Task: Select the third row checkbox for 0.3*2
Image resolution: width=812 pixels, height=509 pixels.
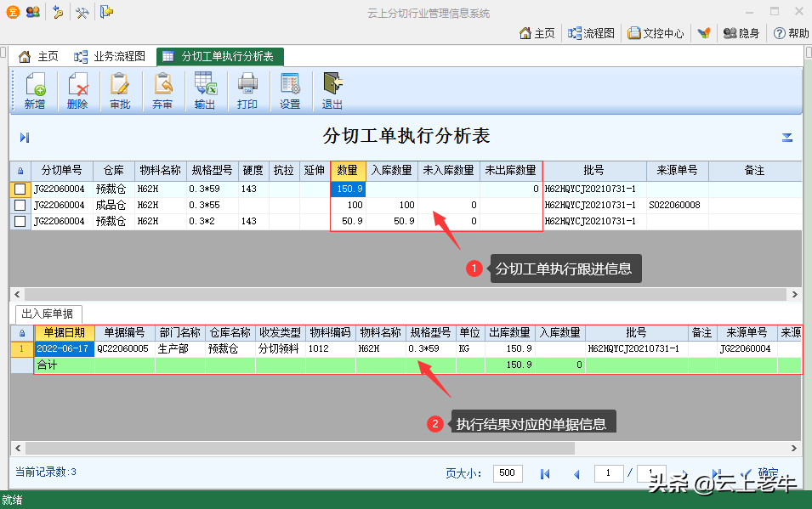Action: click(x=20, y=222)
